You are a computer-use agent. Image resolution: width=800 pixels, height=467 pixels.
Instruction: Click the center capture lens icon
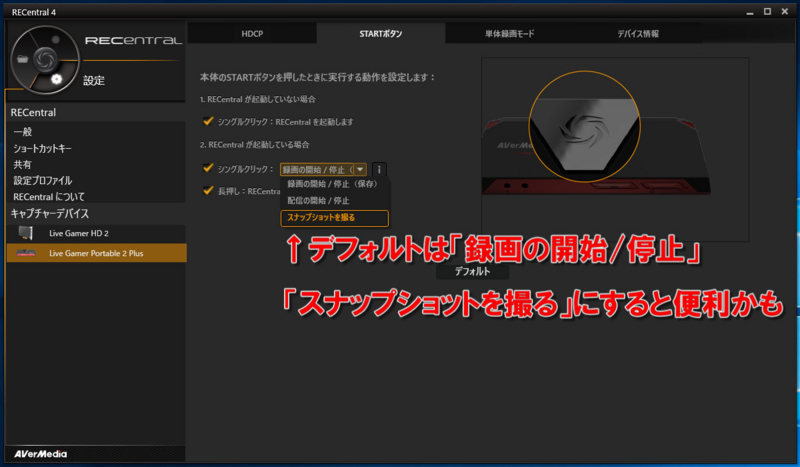(x=45, y=59)
